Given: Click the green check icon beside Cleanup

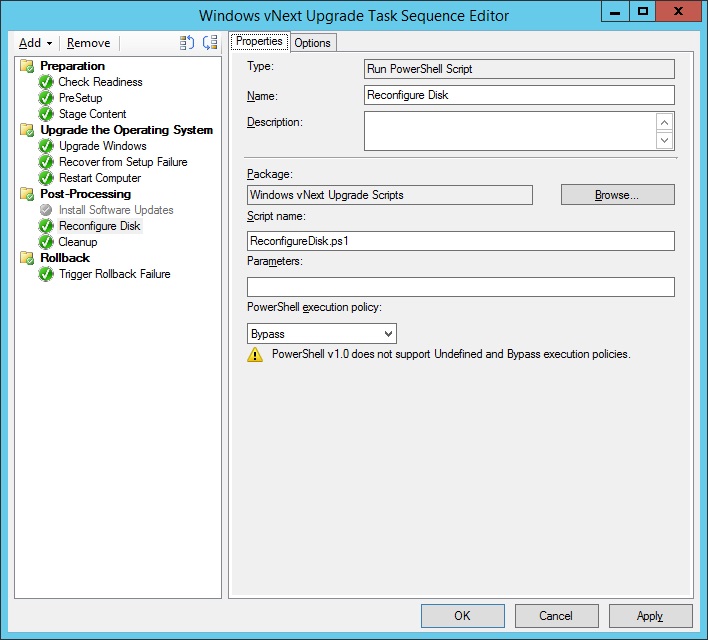Looking at the screenshot, I should (46, 242).
